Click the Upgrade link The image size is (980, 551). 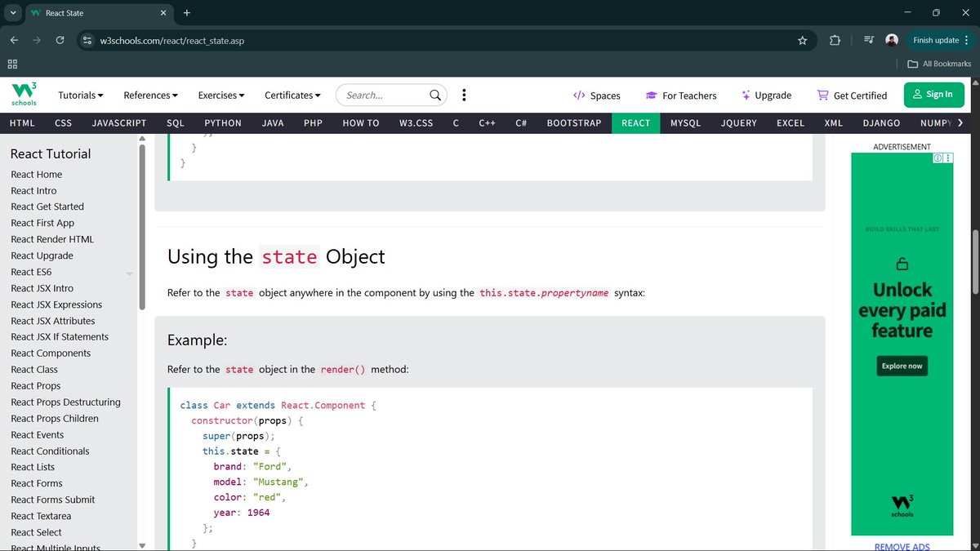766,96
